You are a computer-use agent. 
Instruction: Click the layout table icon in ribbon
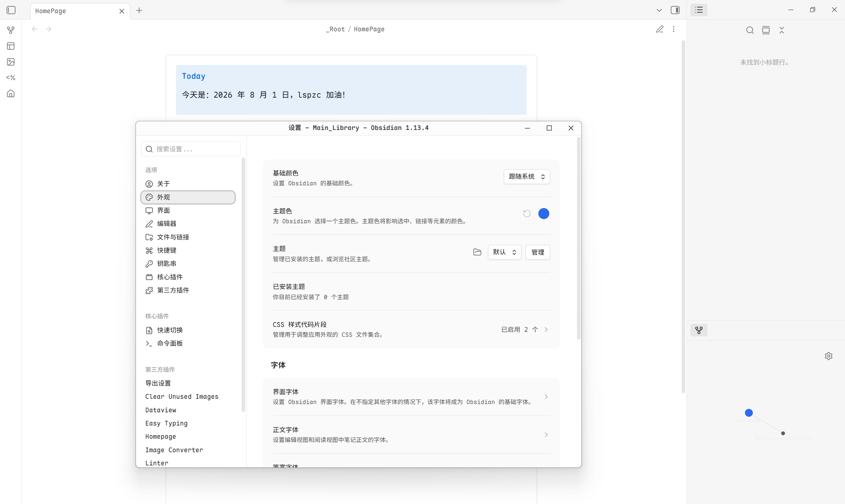(x=11, y=46)
